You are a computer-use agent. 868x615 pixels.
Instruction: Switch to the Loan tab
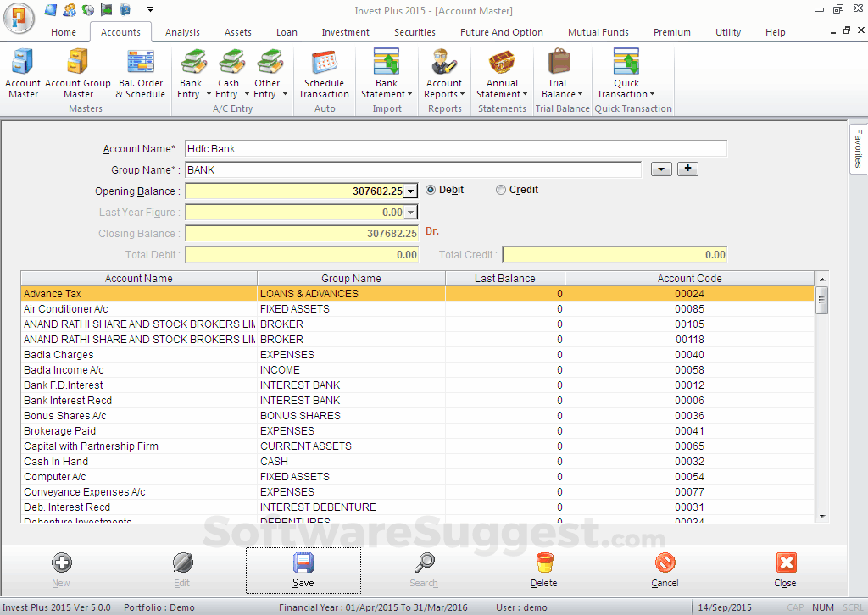(x=287, y=32)
